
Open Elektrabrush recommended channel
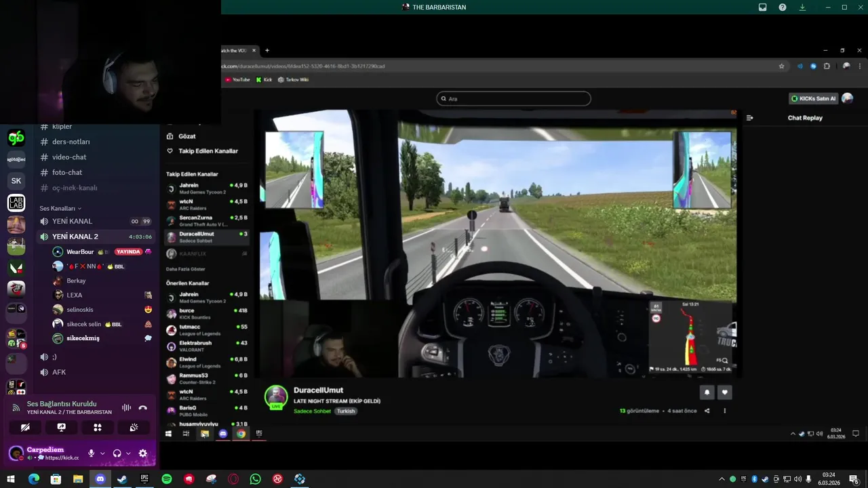[207, 346]
